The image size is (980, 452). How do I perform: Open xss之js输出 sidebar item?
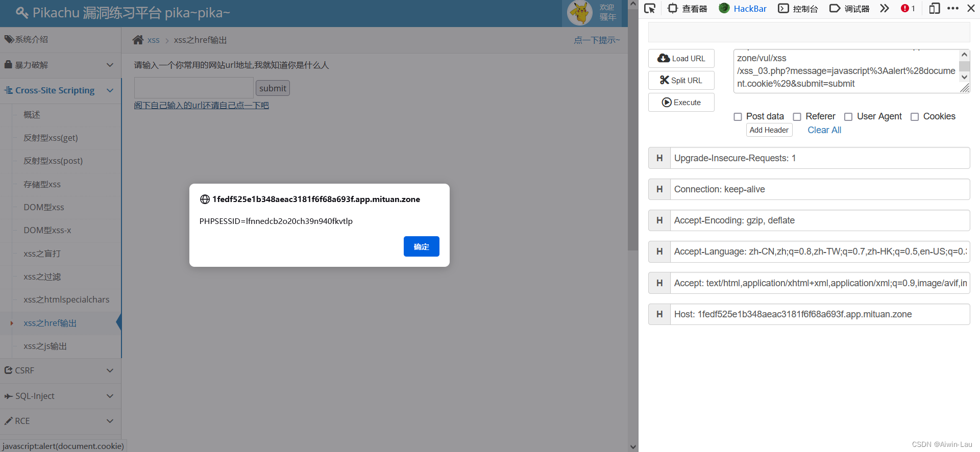click(45, 346)
